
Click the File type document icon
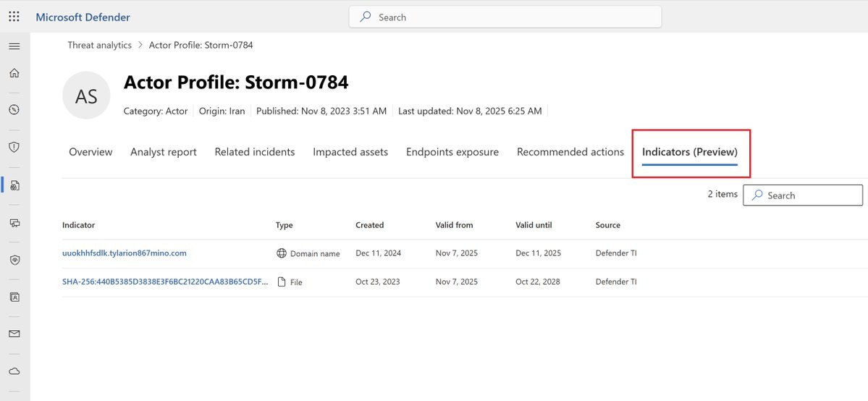click(281, 282)
